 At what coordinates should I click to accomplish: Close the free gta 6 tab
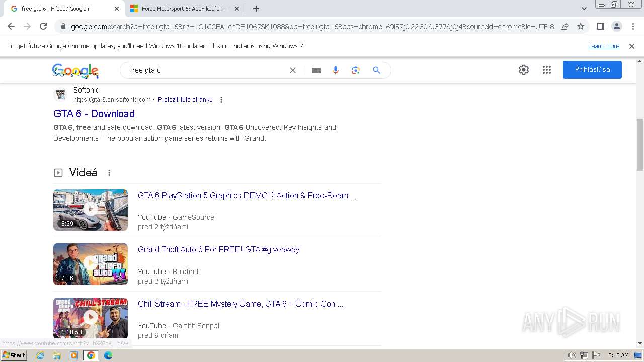(117, 9)
